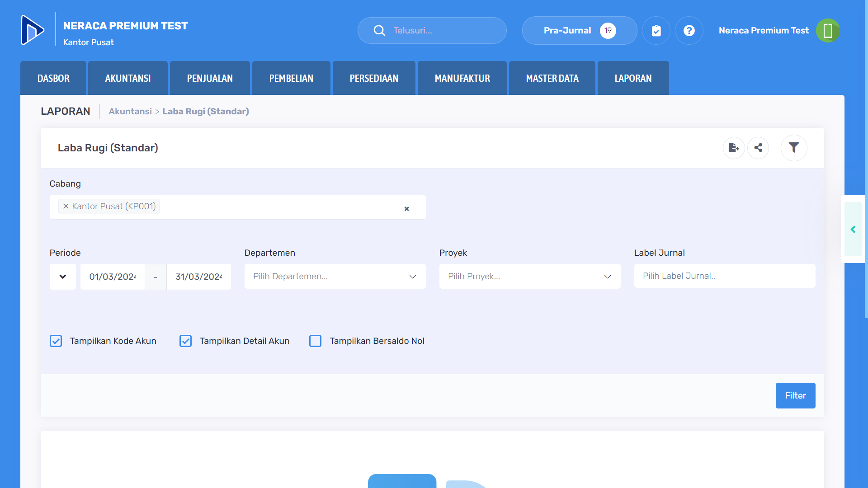Open the Periode preset dropdown arrow
Screen dimensions: 868x488
63,277
